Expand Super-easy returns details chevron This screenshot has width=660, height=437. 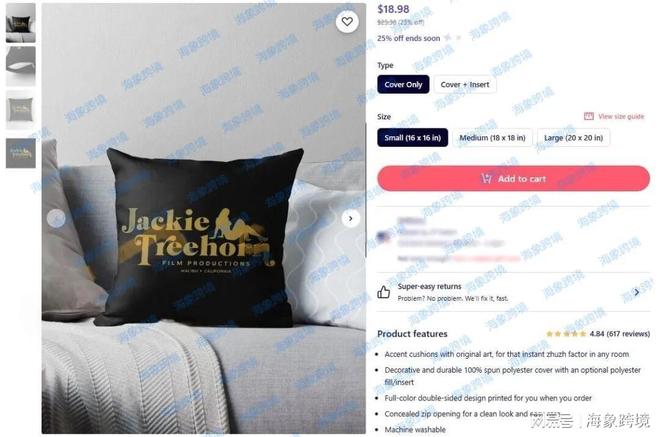point(636,292)
